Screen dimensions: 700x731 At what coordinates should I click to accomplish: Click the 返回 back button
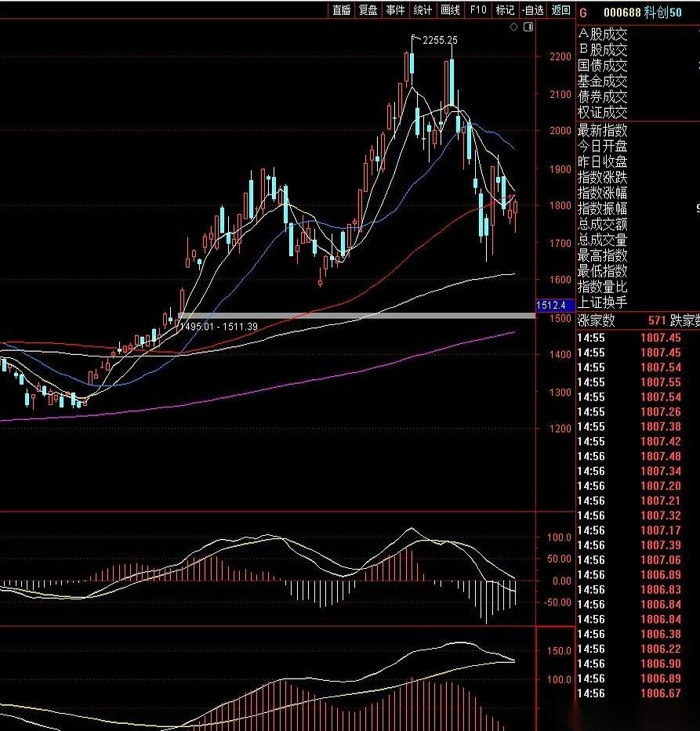point(560,9)
